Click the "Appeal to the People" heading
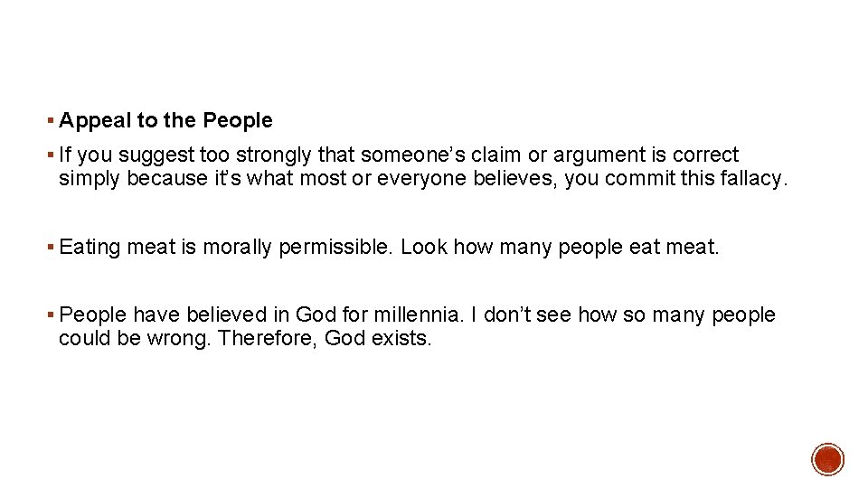The image size is (868, 488). tap(165, 121)
